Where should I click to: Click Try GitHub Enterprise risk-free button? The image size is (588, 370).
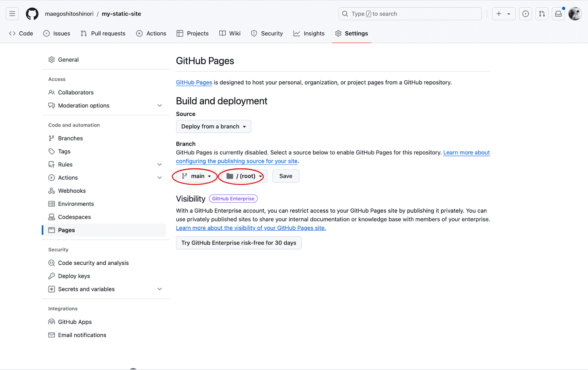(x=239, y=243)
